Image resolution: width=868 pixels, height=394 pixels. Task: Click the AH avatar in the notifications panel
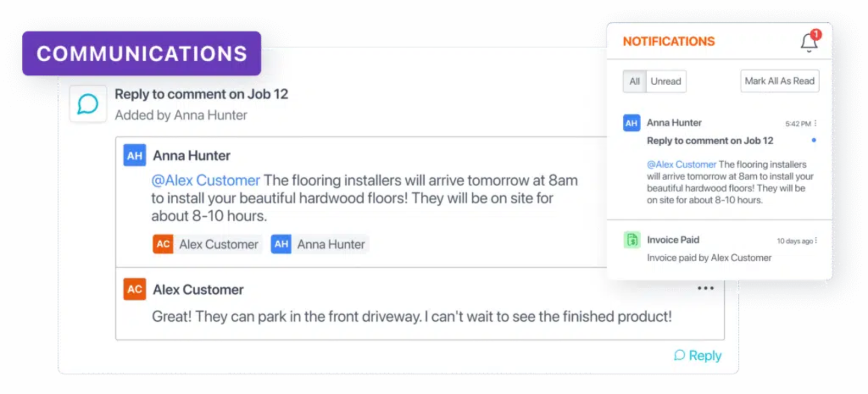pos(631,123)
